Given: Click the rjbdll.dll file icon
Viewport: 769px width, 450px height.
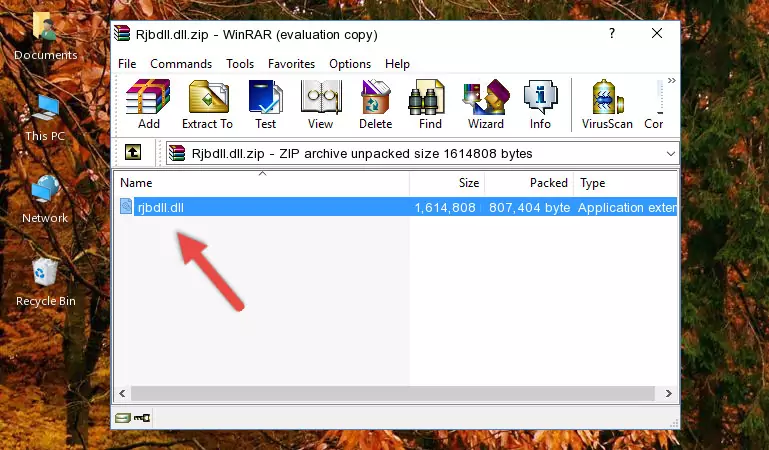Looking at the screenshot, I should tap(126, 206).
